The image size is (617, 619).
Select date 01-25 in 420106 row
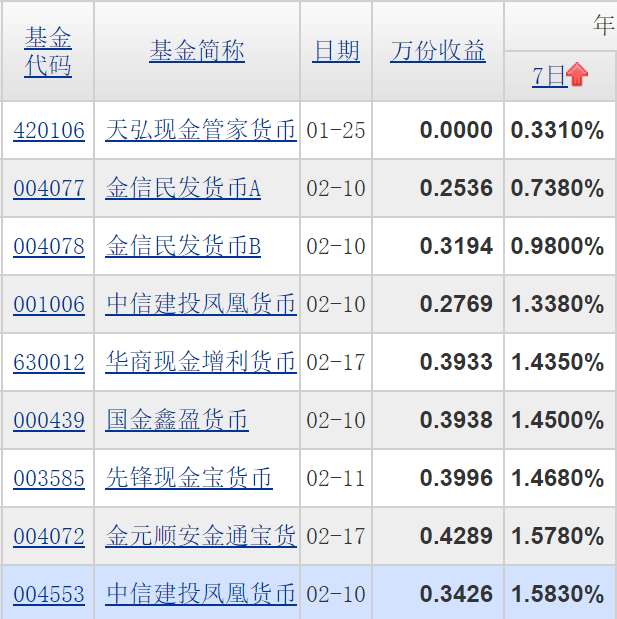tap(336, 131)
